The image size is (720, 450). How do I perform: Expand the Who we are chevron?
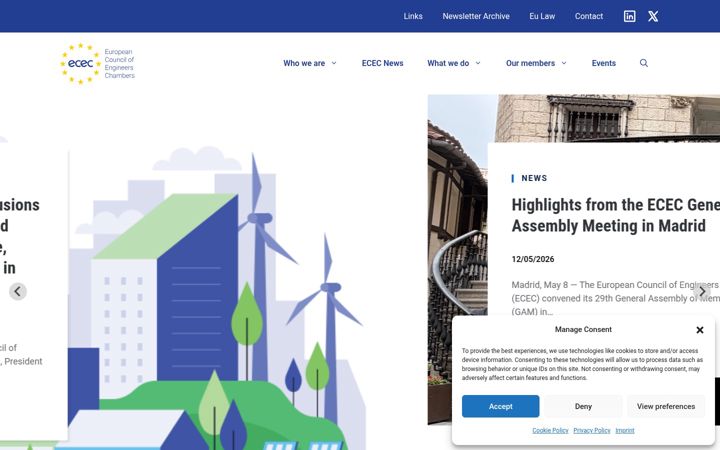click(334, 63)
